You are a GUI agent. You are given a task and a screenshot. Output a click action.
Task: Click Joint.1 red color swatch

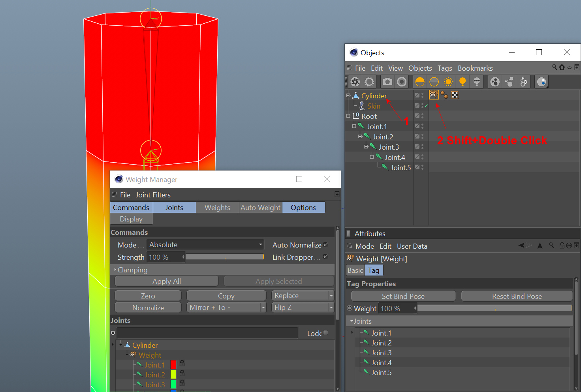pyautogui.click(x=173, y=364)
